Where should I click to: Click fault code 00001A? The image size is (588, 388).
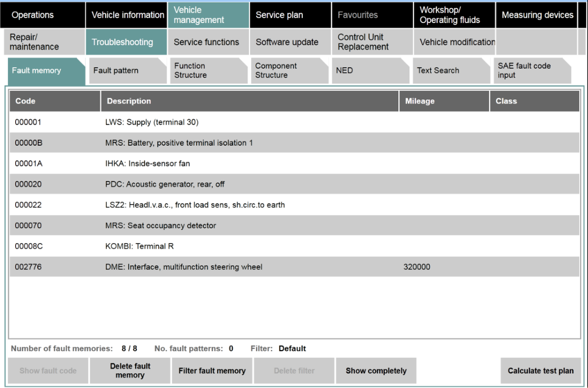29,164
